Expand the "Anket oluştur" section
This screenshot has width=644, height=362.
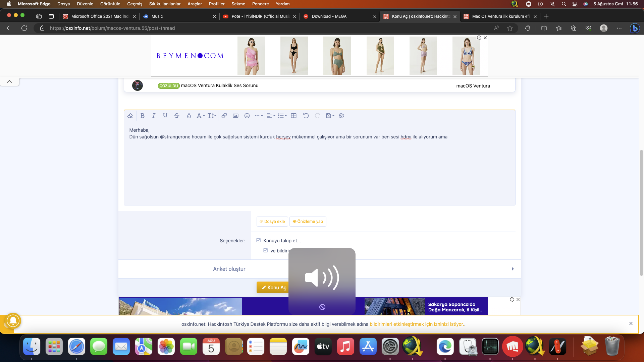tap(229, 269)
